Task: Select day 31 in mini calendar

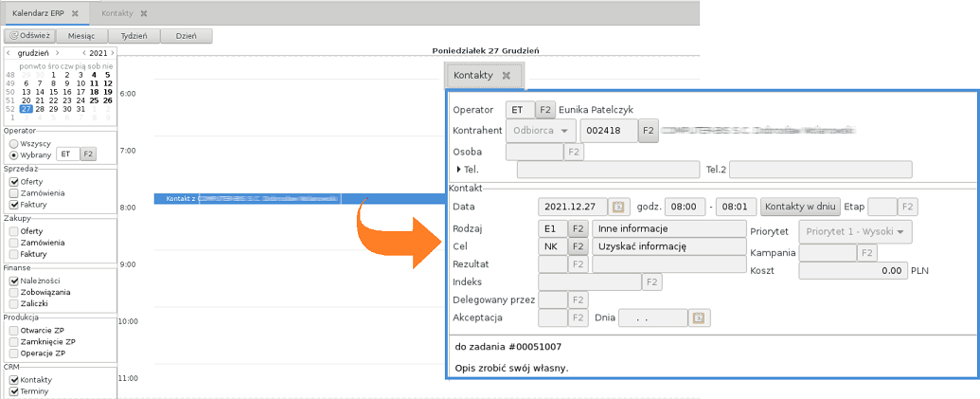Action: click(80, 109)
